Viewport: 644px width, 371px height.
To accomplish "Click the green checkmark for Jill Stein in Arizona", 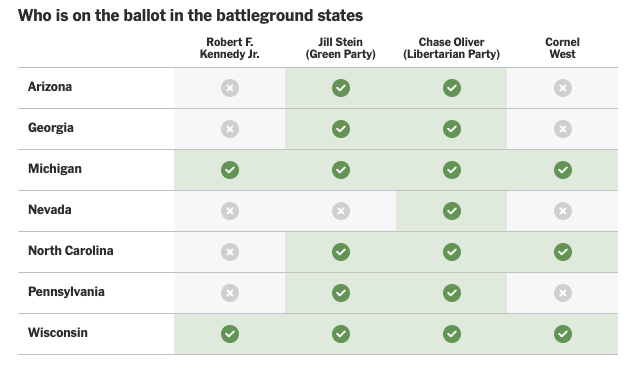I will [341, 88].
